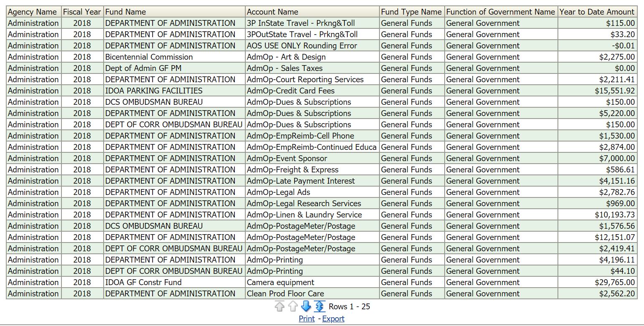Viewport: 644px width, 326px height.
Task: Click the -$0.01 amount cell
Action: (597, 45)
